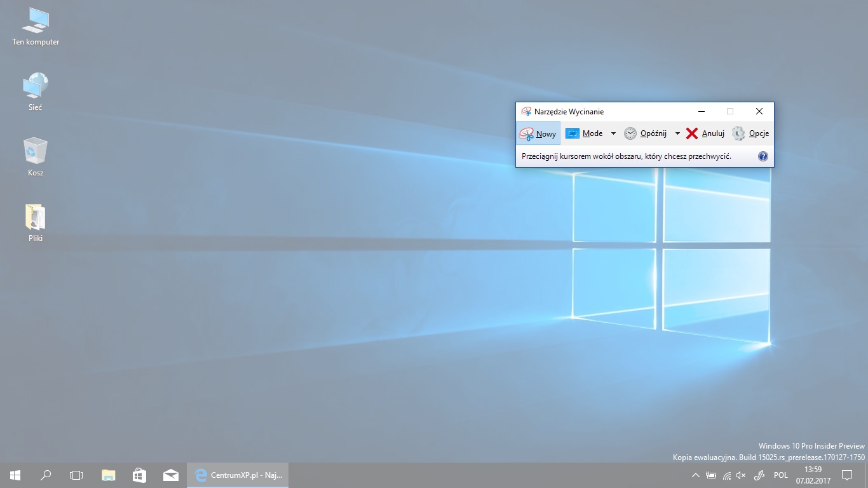Open the Action Center notifications icon

(847, 475)
